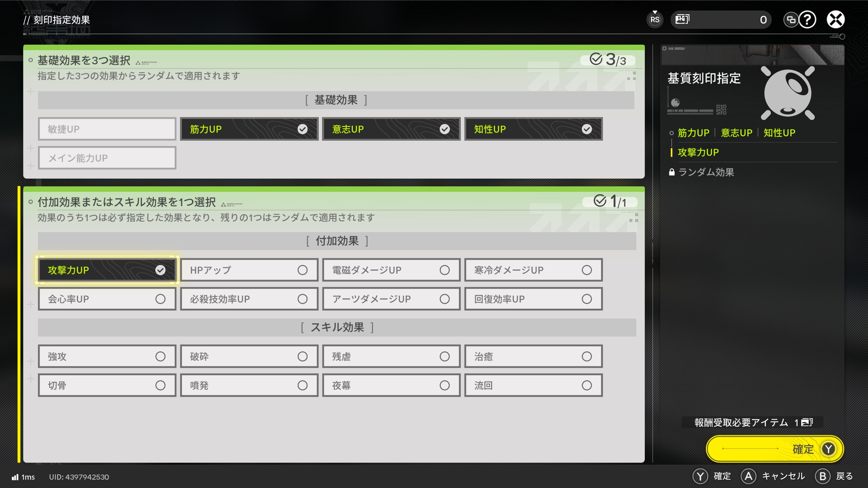
Task: Click the B button 戻る icon
Action: (823, 476)
